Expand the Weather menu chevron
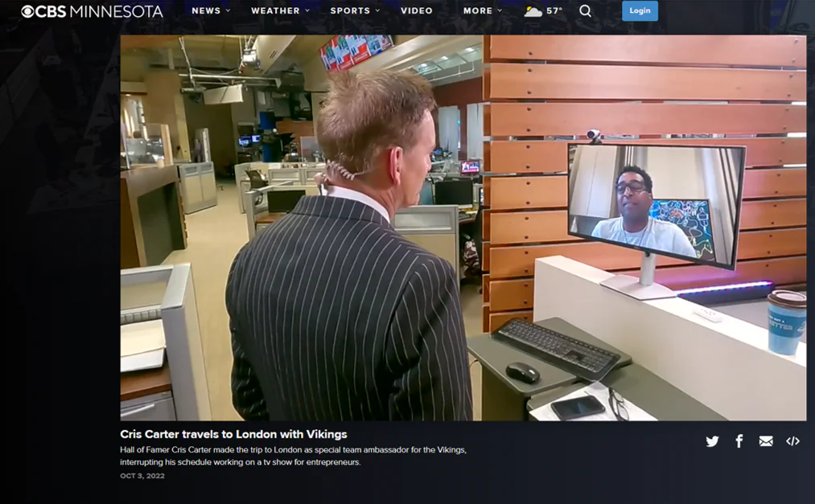The image size is (815, 504). tap(307, 11)
